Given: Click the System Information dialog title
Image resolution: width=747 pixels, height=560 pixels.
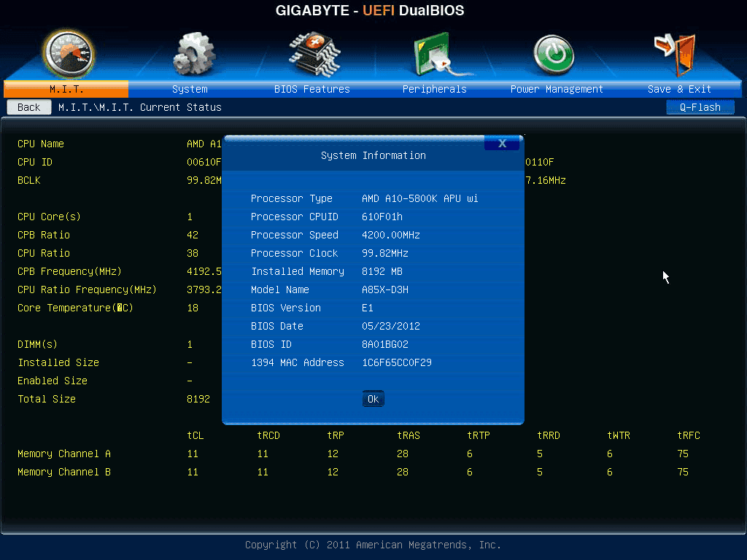Looking at the screenshot, I should pos(373,155).
